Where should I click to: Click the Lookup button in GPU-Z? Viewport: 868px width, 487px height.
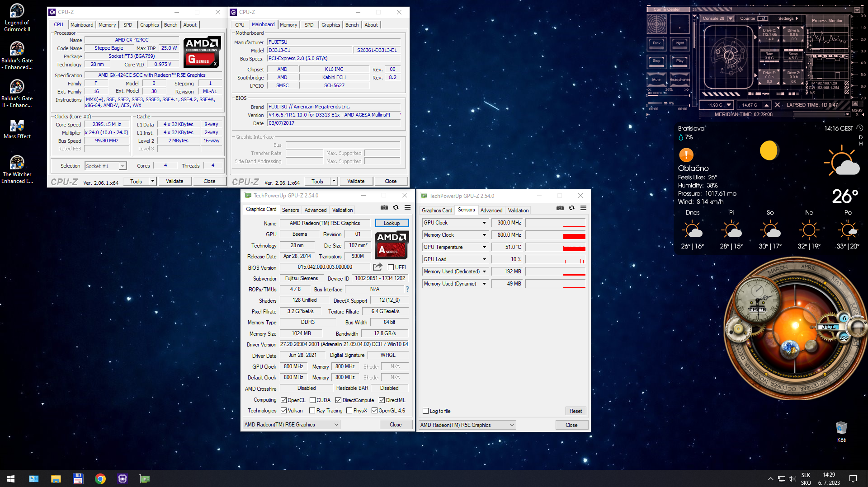coord(392,223)
